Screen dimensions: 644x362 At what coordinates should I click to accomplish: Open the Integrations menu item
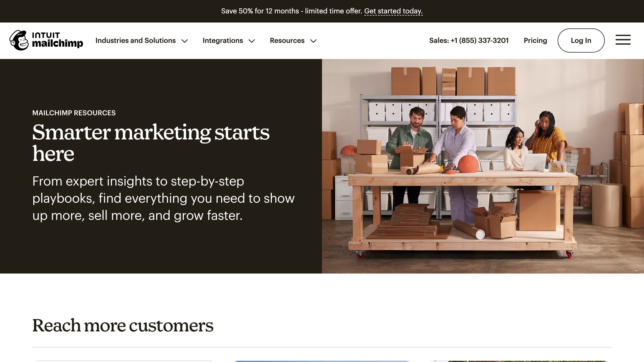223,40
